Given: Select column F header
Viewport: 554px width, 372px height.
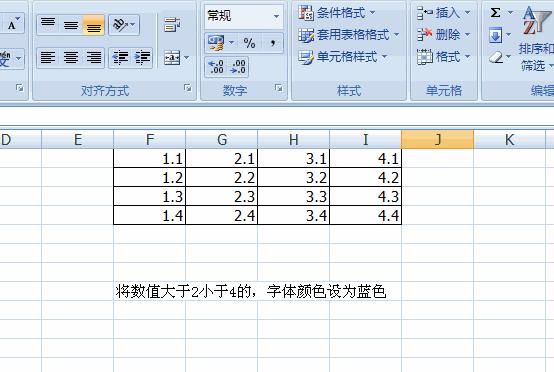Looking at the screenshot, I should [150, 140].
